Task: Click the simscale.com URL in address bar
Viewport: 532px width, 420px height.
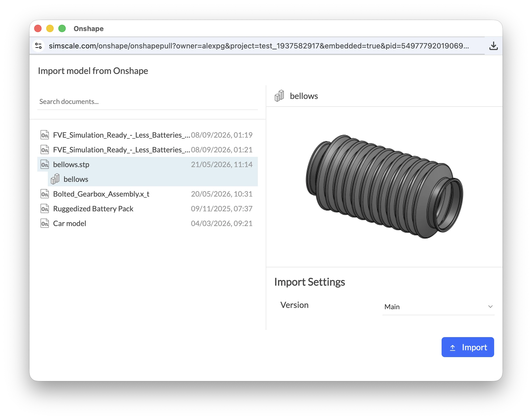Action: pos(259,46)
